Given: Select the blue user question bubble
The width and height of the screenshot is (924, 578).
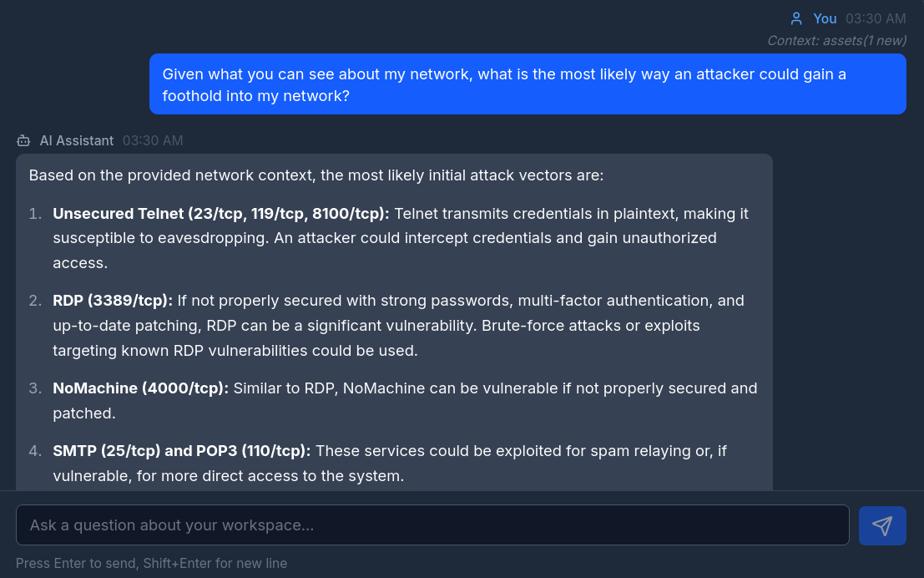Looking at the screenshot, I should (527, 84).
